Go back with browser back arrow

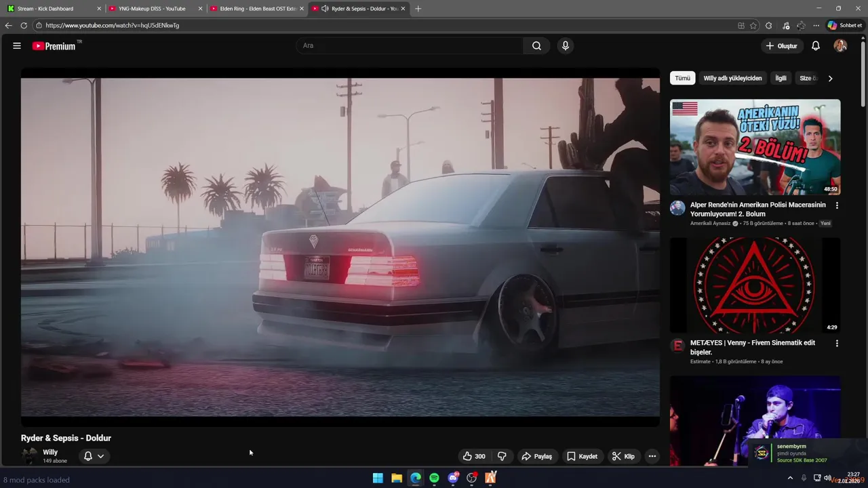[x=8, y=26]
